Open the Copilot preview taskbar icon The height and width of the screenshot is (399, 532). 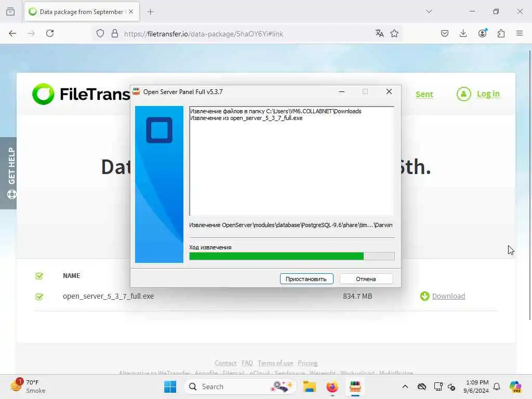pos(515,387)
